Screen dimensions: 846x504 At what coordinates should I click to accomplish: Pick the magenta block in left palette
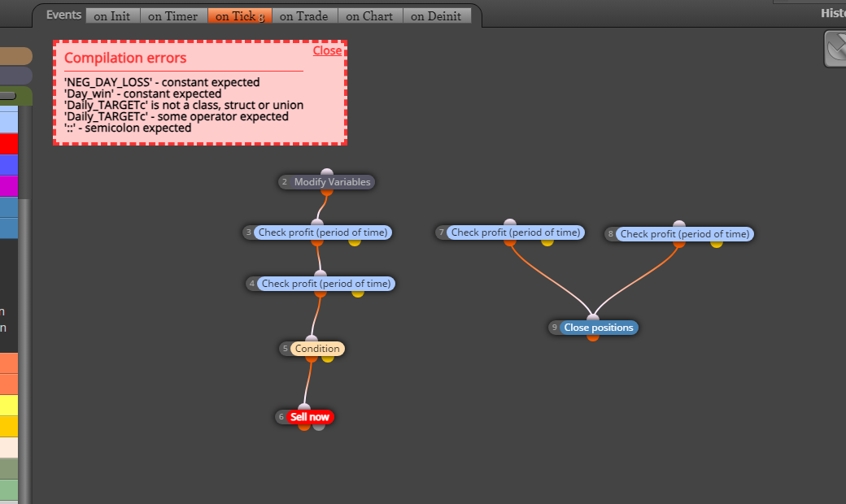point(9,186)
